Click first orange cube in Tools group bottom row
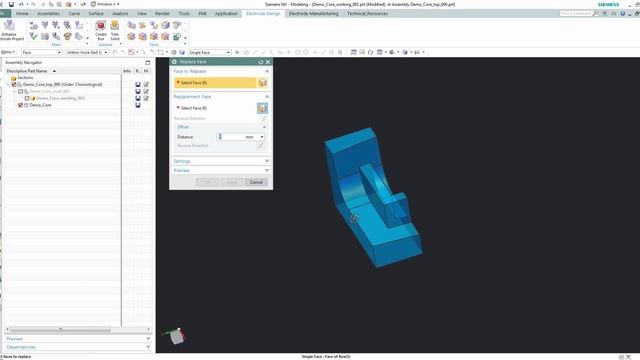640x360 pixels. pos(131,36)
